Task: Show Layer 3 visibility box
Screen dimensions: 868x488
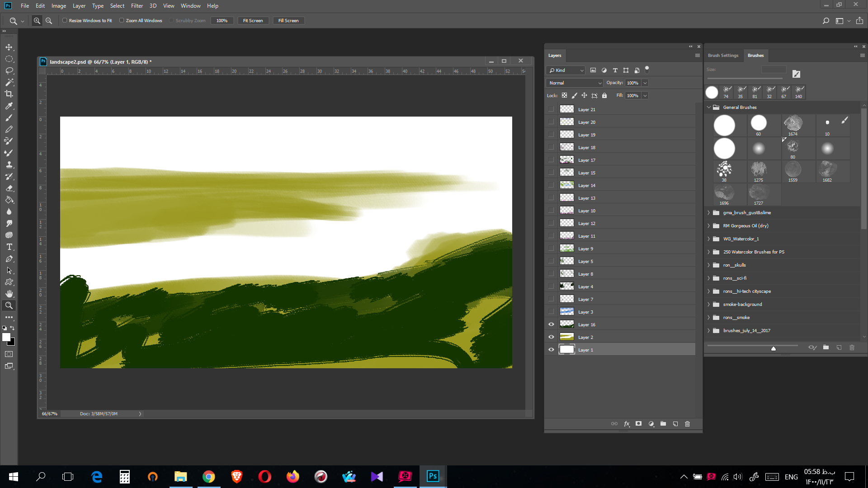Action: (x=551, y=312)
